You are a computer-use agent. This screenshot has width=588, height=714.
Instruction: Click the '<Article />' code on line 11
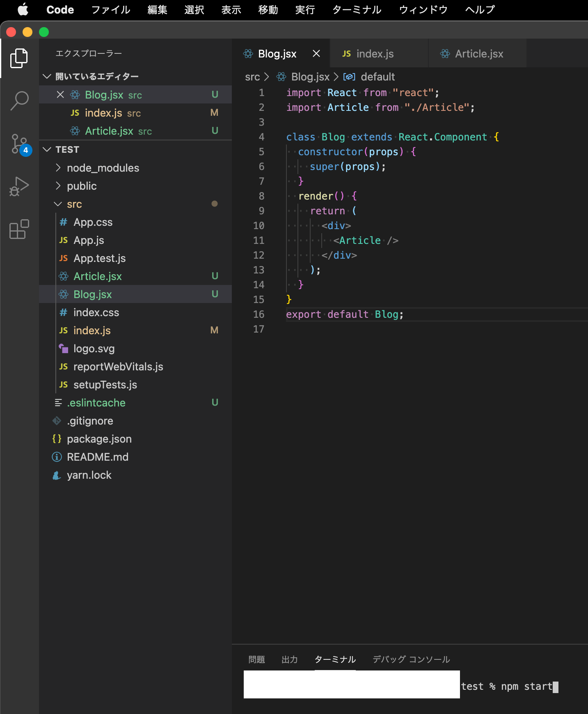pyautogui.click(x=366, y=241)
